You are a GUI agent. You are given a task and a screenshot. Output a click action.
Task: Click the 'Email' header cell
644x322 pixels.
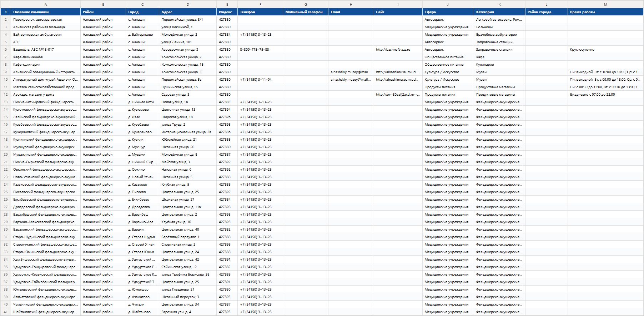pos(351,12)
